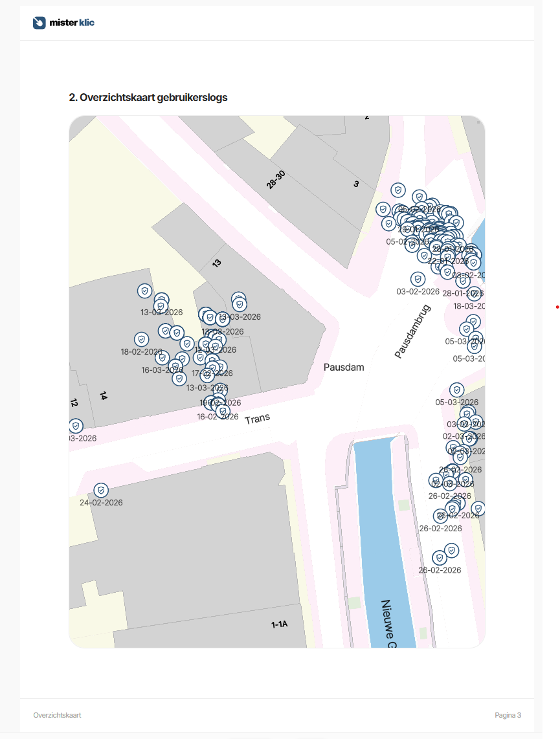Click the 'Pausdam' street label
This screenshot has width=560, height=739.
(344, 367)
